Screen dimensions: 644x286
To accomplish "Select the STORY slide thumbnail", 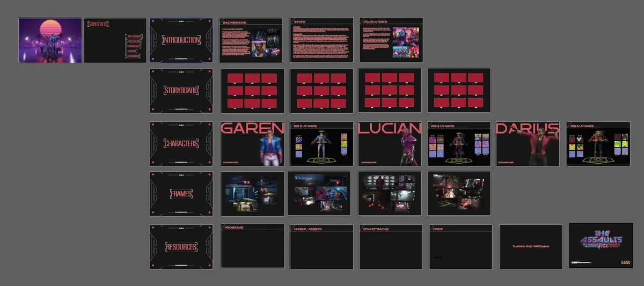I will tap(321, 40).
